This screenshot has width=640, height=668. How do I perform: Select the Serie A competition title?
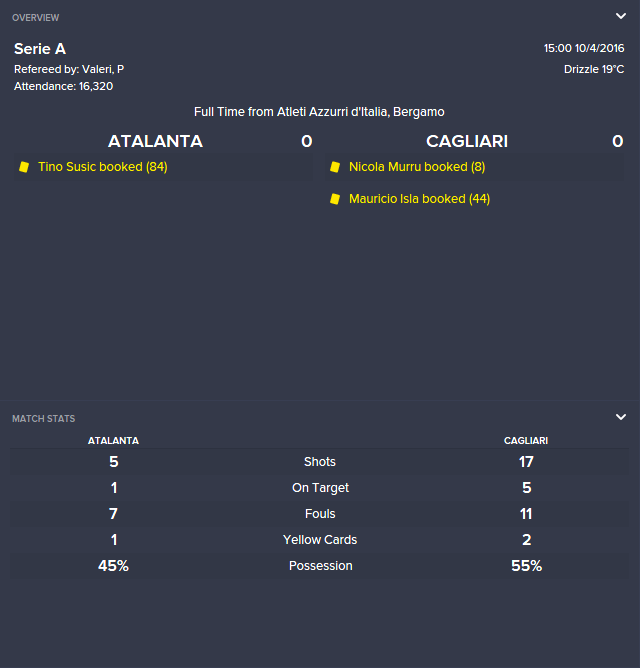click(x=40, y=49)
